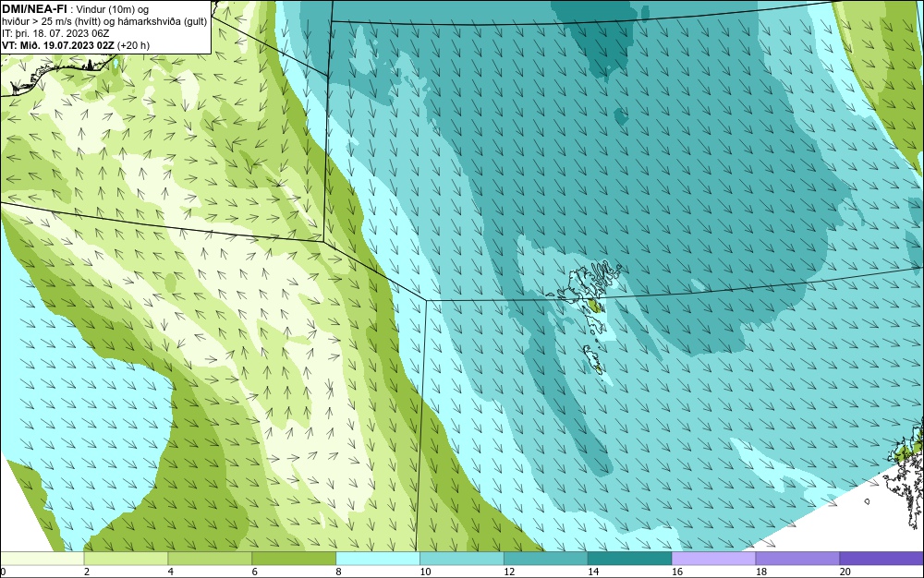Viewport: 924px width, 578px height.
Task: Click the 'hviður > 25 m/s (hvítt)' legend text
Action: click(x=55, y=21)
